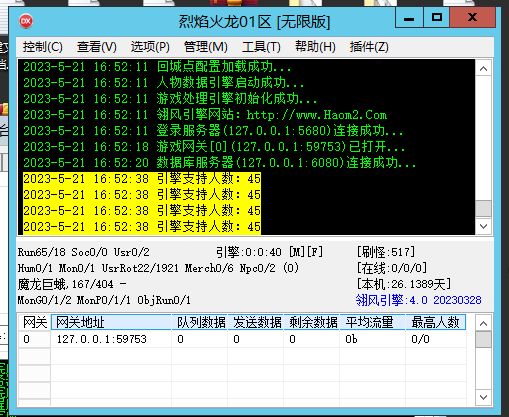Close the 烈焰火龙01区 window
Screen dimensions: 509x417
point(472,18)
